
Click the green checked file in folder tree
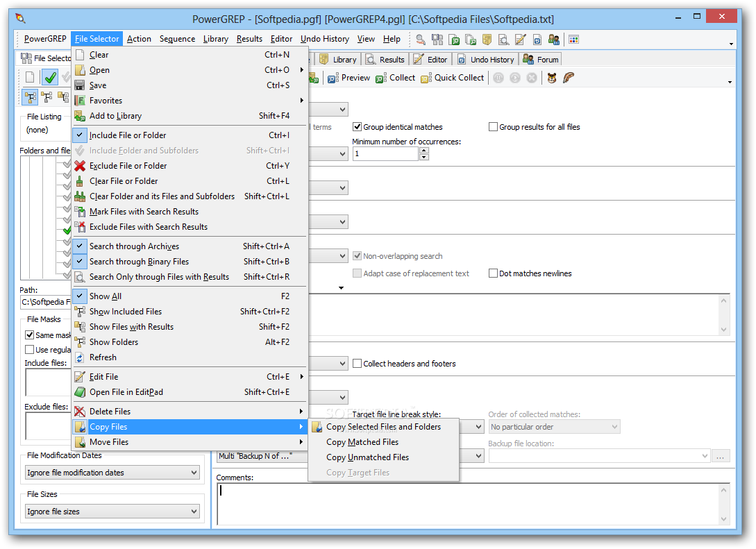pos(67,230)
